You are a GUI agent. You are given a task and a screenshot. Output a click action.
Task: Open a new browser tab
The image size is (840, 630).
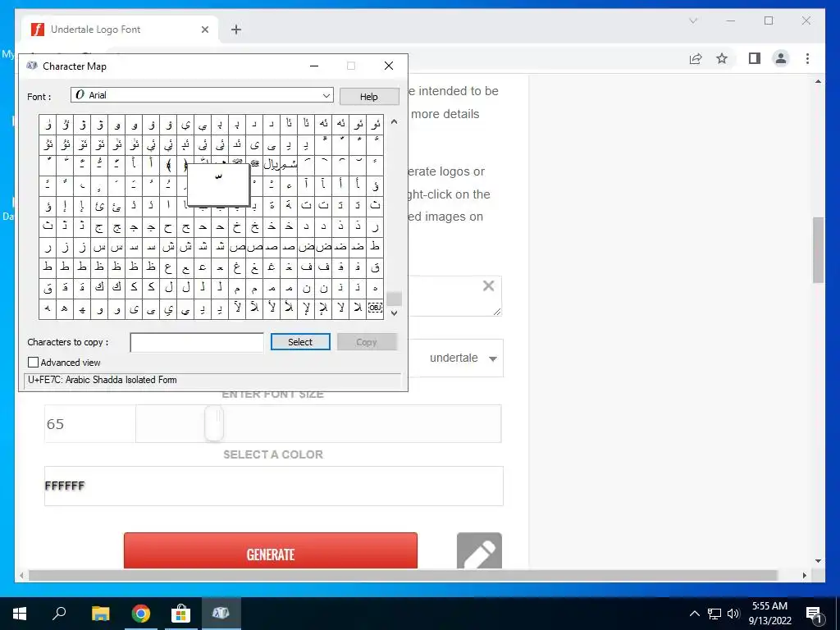[x=236, y=30]
